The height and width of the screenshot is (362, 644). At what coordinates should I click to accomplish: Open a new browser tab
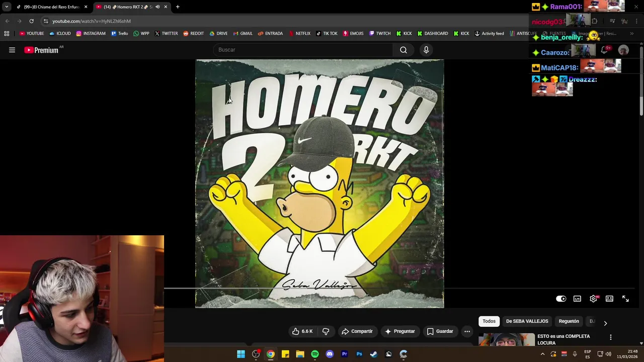pyautogui.click(x=178, y=7)
